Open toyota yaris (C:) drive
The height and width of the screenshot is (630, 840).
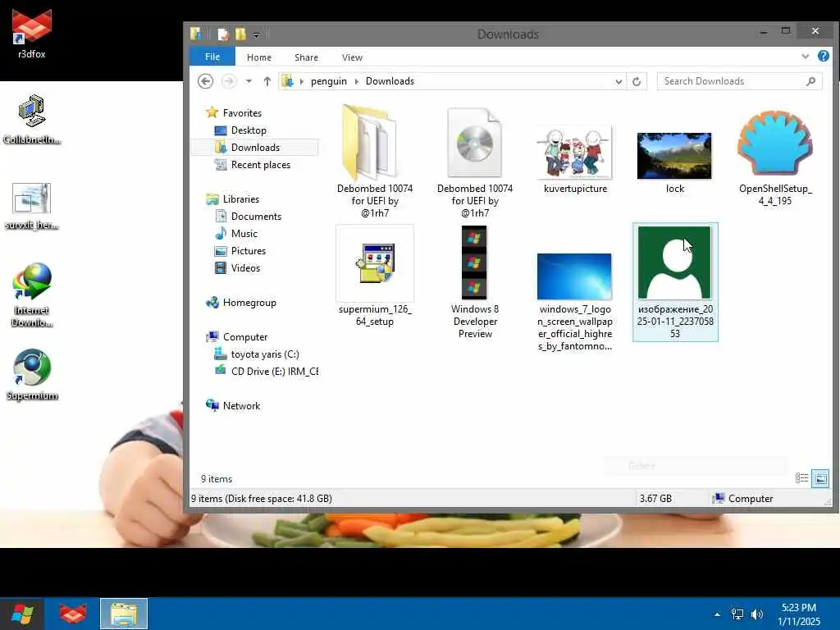pyautogui.click(x=265, y=354)
